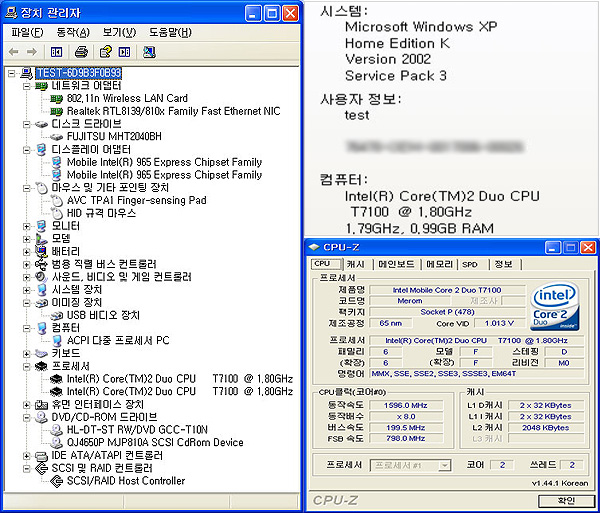Switch to the 캐시 tab in CPU-Z
The image size is (600, 513).
356,264
